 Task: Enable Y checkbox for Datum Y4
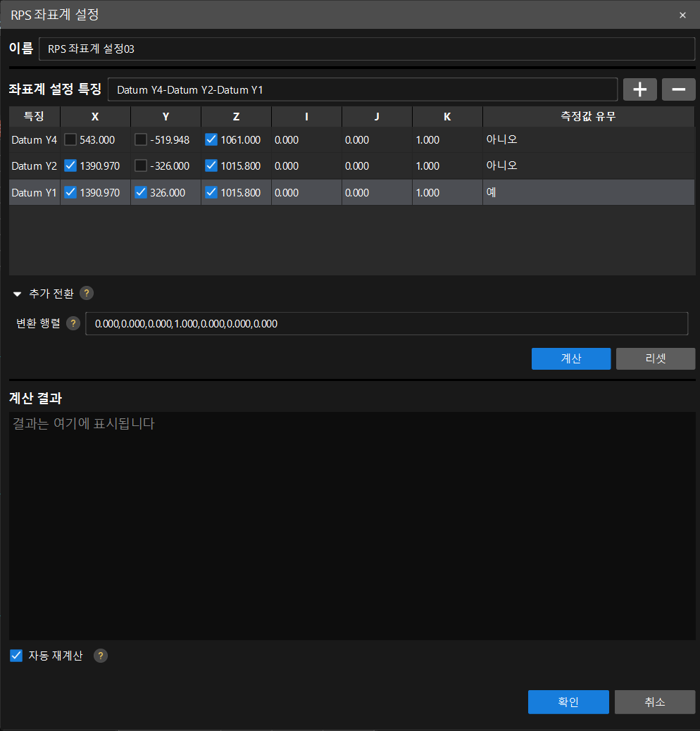[x=141, y=139]
